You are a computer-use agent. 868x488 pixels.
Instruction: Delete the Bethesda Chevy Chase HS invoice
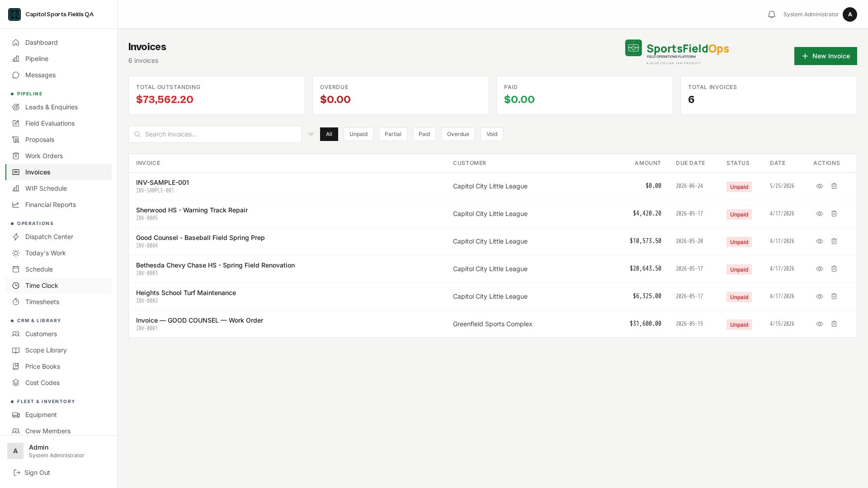click(834, 269)
